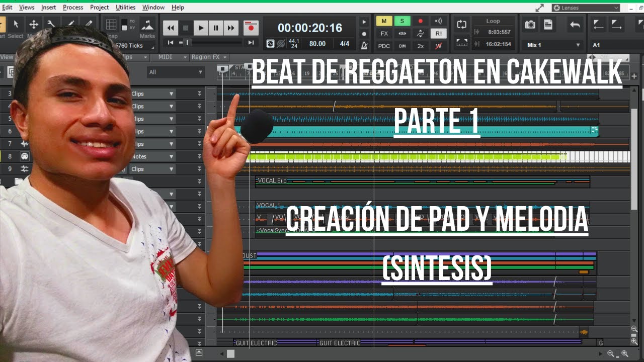The image size is (644, 362).
Task: Select the VOCAL Eric clip
Action: pyautogui.click(x=422, y=181)
